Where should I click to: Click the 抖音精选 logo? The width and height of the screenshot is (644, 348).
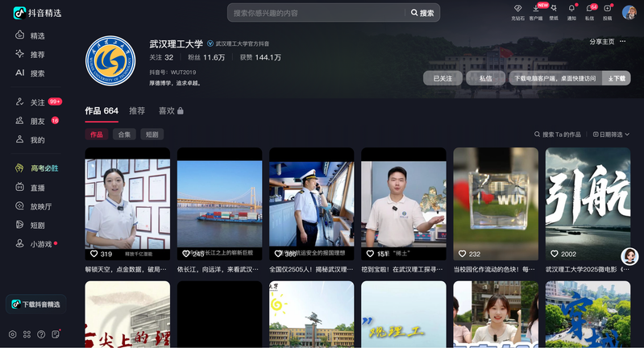[x=37, y=13]
